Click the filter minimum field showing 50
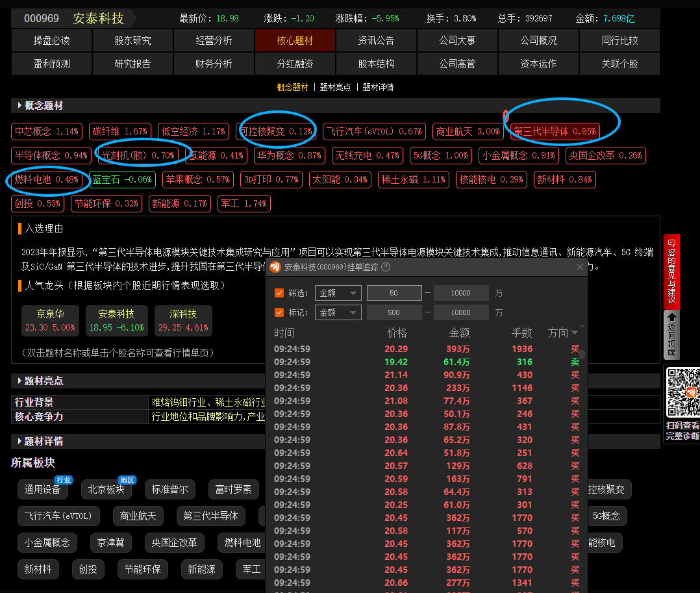The image size is (700, 593). [x=394, y=293]
